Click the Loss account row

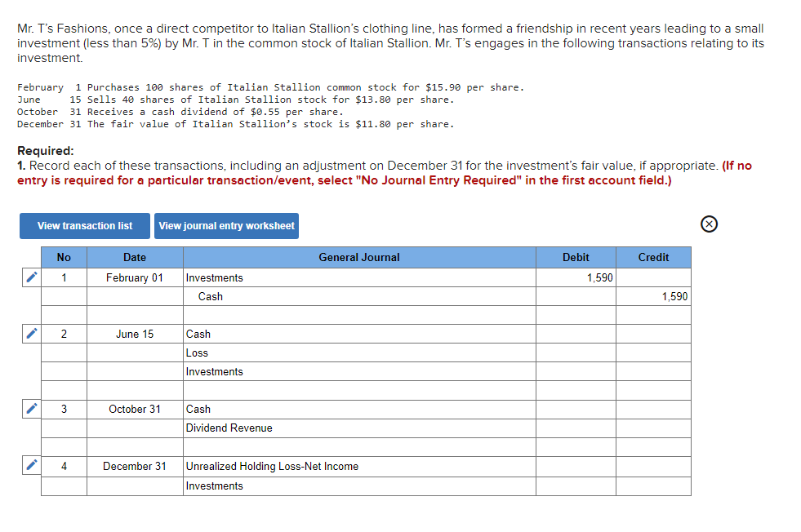(x=359, y=352)
